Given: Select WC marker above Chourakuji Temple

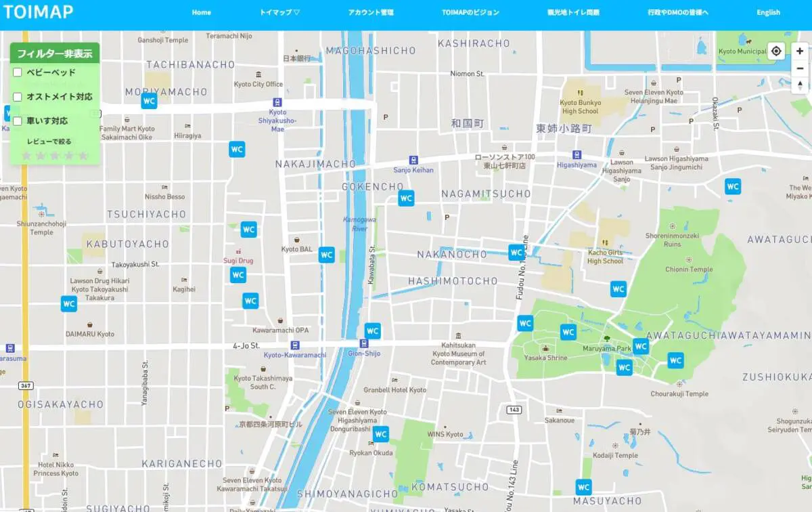Looking at the screenshot, I should coord(675,360).
